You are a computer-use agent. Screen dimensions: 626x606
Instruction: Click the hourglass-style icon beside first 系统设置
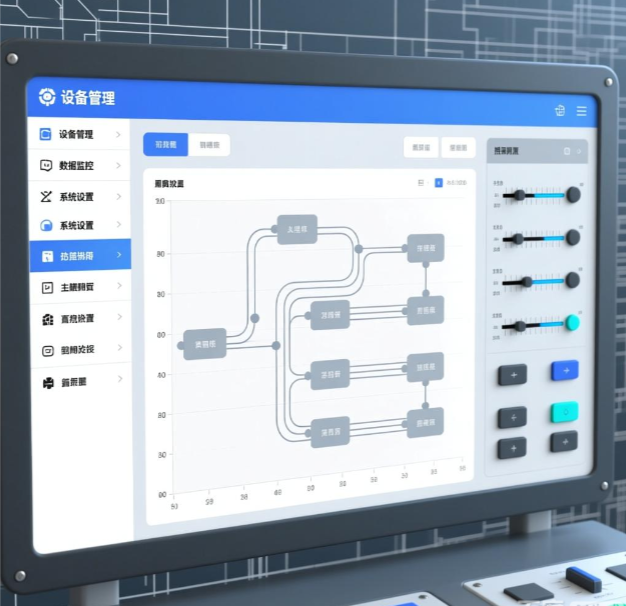(x=46, y=196)
